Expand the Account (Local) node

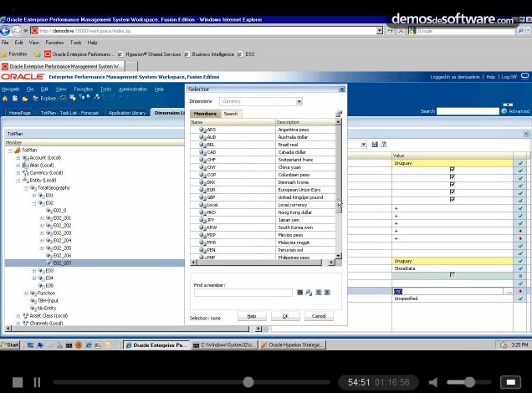pyautogui.click(x=18, y=158)
